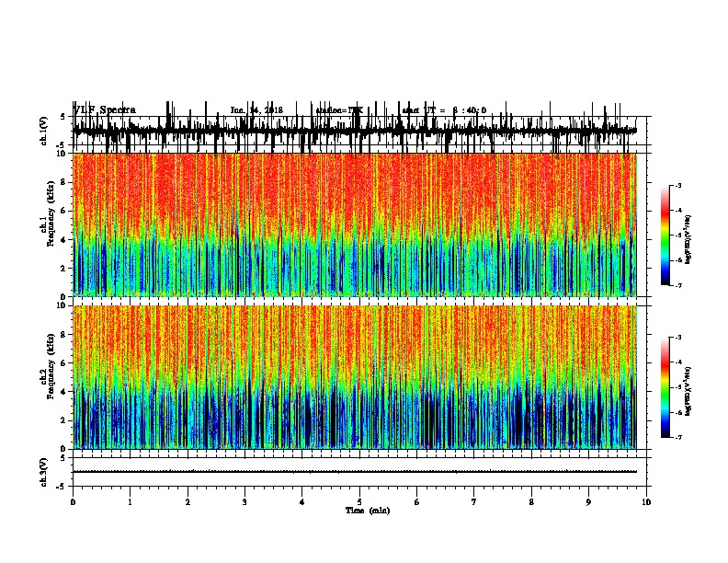Click the '4' kHz tick on ch.2 frequency axis

coord(64,392)
